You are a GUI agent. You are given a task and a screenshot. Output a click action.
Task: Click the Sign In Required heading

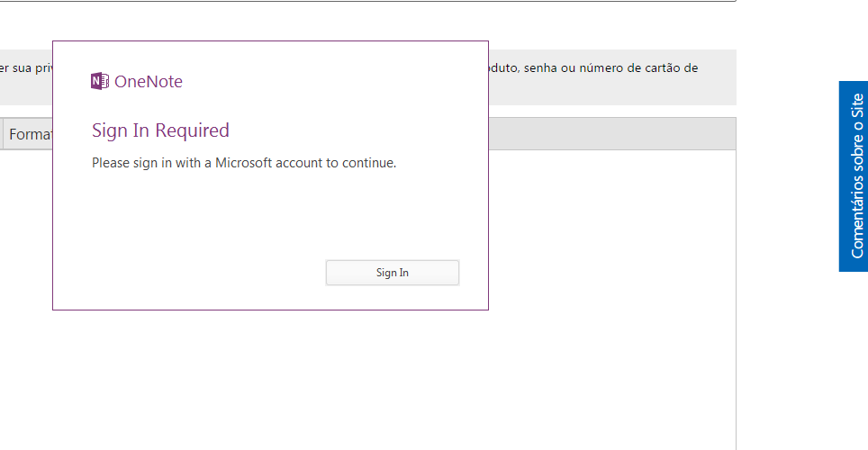(x=160, y=130)
